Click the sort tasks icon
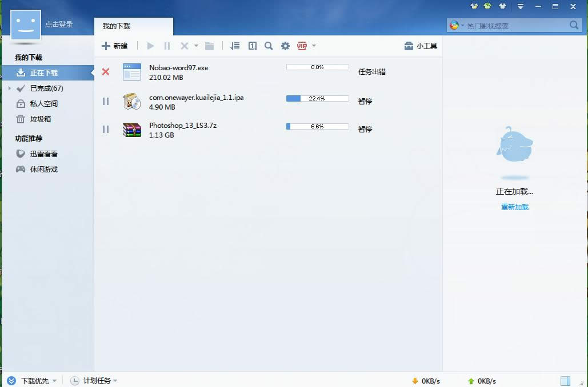 click(x=235, y=46)
